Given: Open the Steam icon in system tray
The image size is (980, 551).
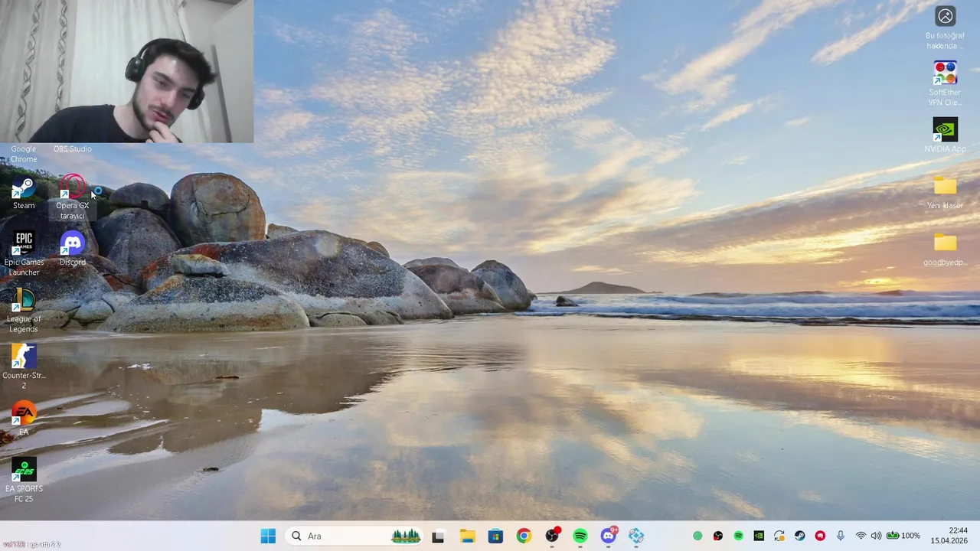Looking at the screenshot, I should pos(799,536).
